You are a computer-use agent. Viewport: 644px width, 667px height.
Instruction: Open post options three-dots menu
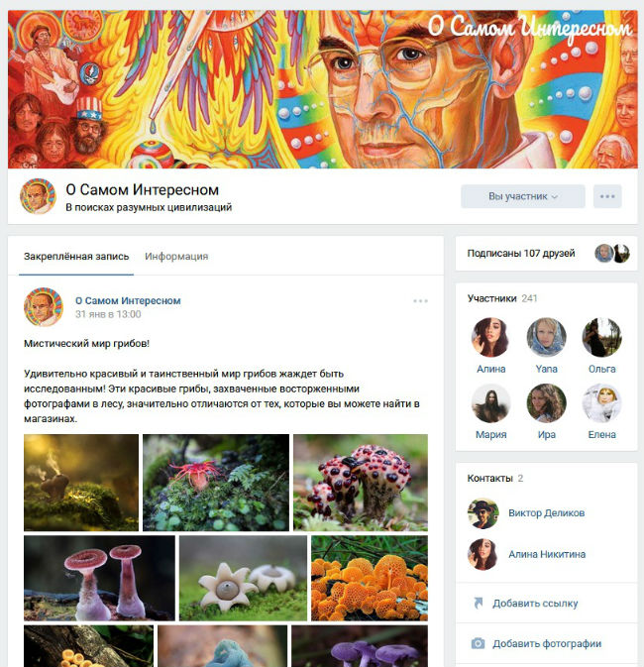(420, 300)
